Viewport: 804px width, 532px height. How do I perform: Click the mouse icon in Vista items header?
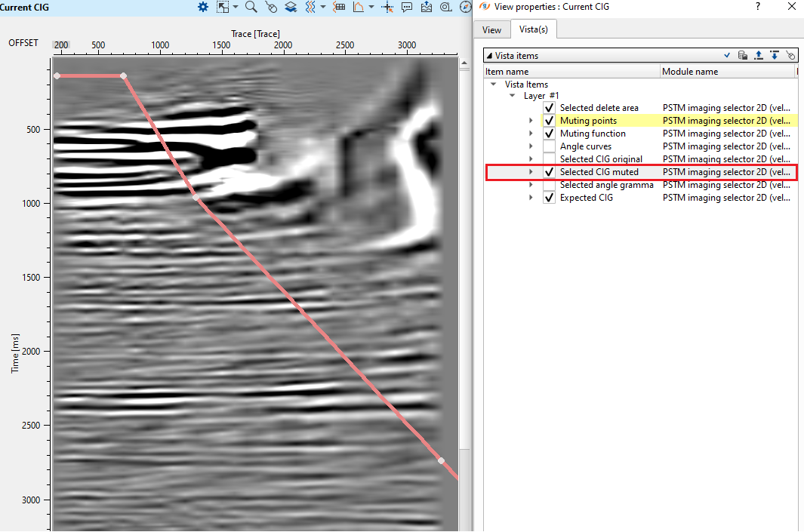790,55
